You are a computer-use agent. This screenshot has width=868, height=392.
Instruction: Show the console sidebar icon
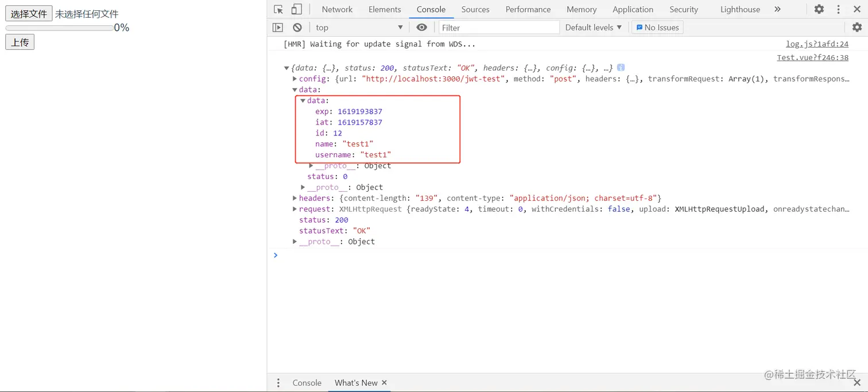[278, 28]
